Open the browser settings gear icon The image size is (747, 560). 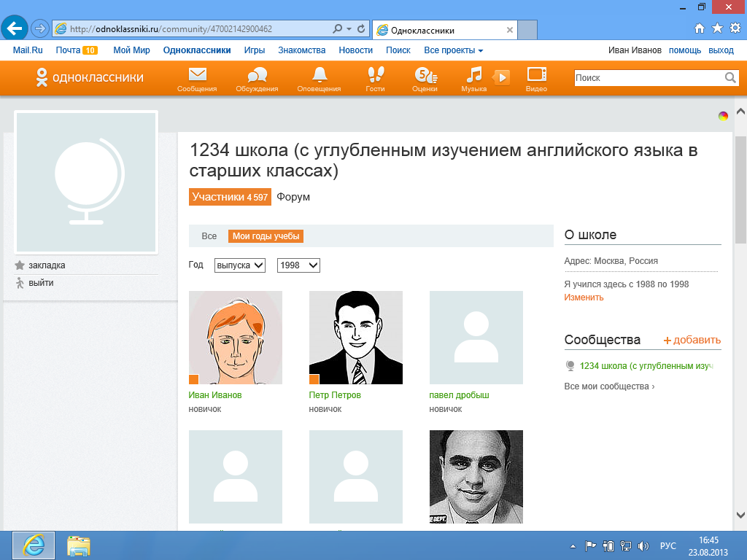coord(735,28)
